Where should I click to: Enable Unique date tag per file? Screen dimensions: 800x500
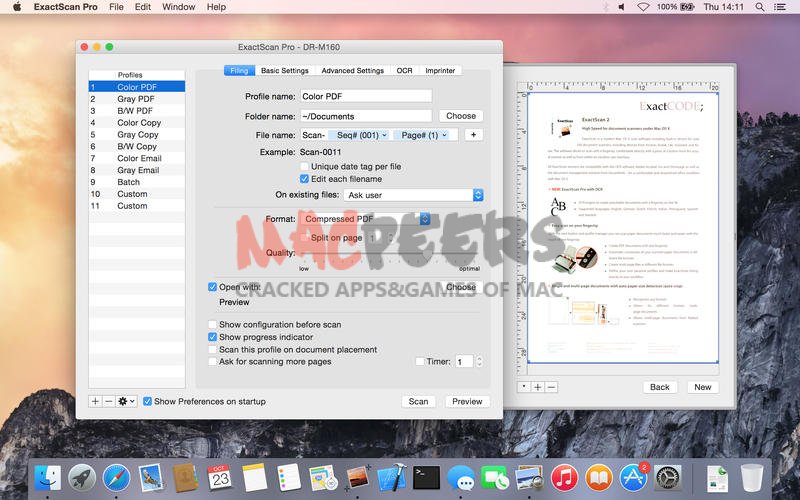click(304, 166)
